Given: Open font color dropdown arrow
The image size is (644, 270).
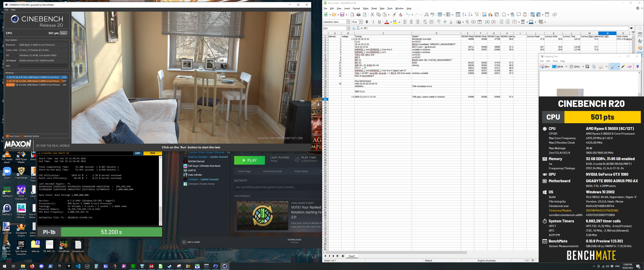Looking at the screenshot, I should [x=391, y=22].
